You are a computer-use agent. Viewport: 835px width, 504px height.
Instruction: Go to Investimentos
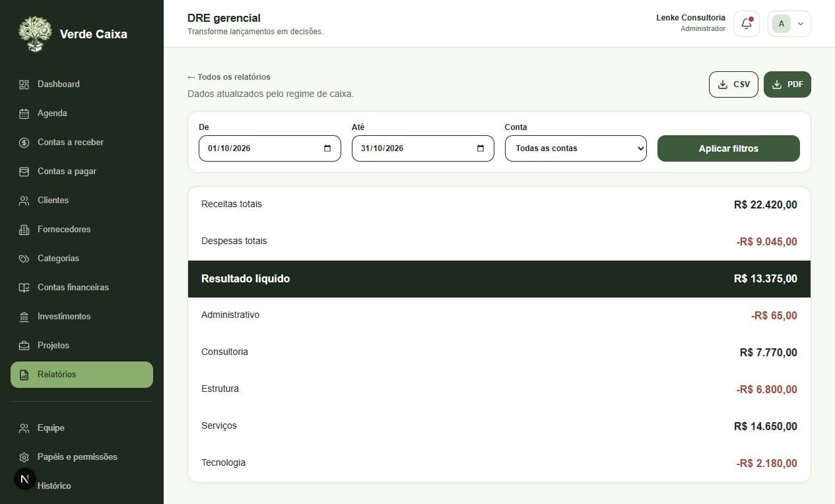point(82,317)
